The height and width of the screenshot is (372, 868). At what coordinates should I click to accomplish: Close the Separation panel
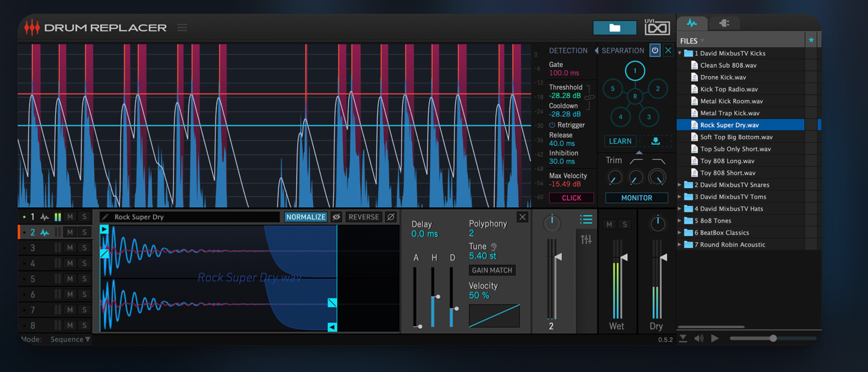[x=668, y=51]
